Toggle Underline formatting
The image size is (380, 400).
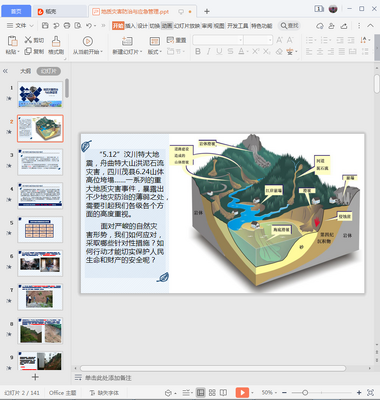pyautogui.click(x=219, y=51)
